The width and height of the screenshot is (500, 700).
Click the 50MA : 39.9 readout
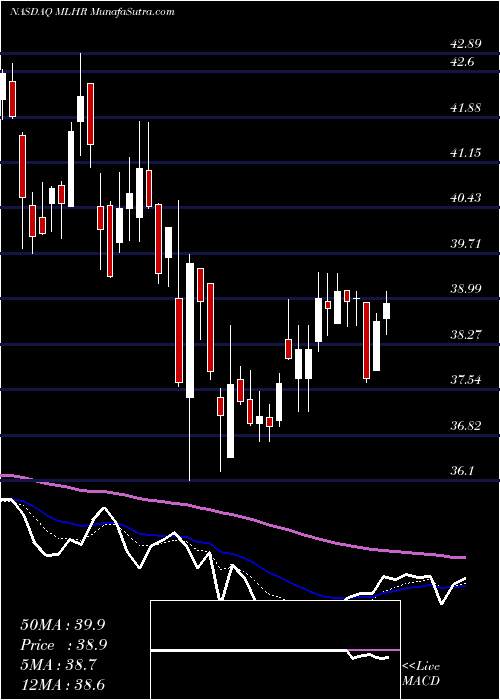pyautogui.click(x=63, y=625)
